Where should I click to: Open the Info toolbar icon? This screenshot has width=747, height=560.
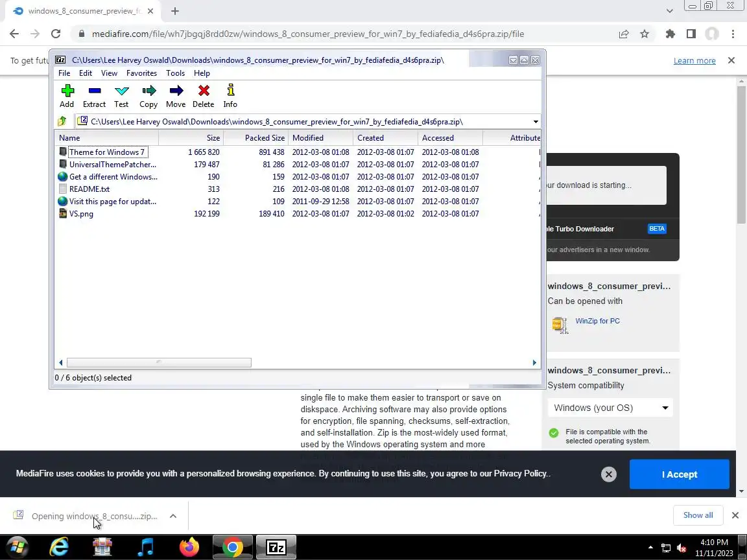pyautogui.click(x=231, y=96)
